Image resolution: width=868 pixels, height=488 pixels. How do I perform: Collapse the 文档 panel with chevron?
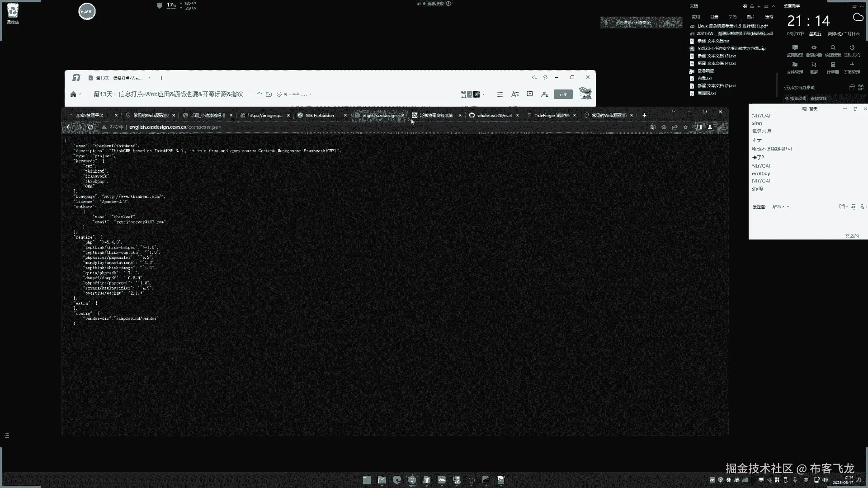pos(774,6)
